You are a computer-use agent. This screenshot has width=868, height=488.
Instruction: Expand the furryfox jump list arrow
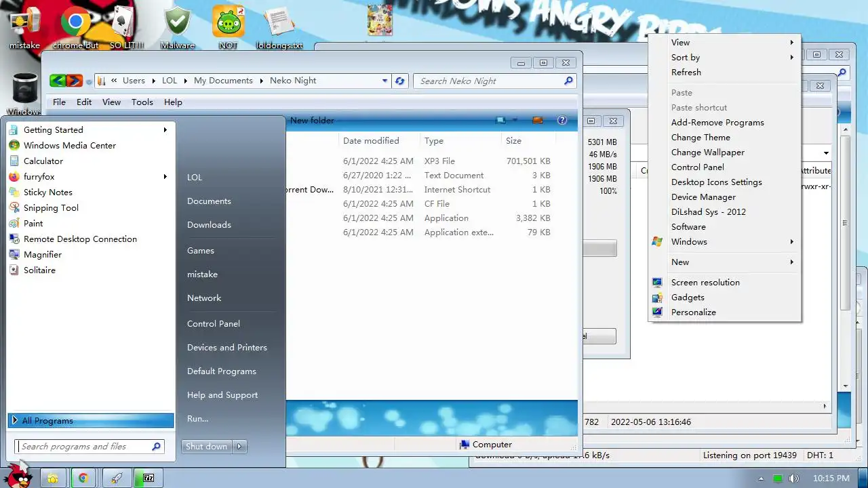(x=165, y=176)
